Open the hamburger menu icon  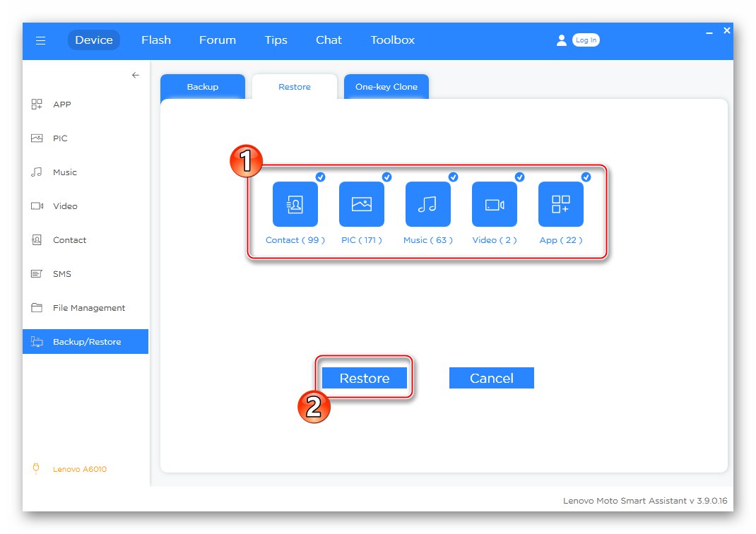coord(40,40)
